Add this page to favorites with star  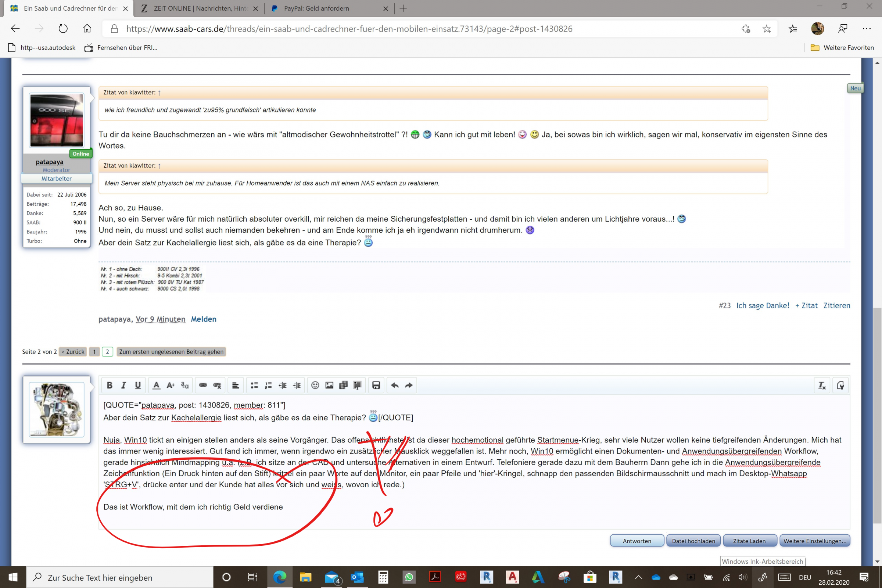pos(767,29)
